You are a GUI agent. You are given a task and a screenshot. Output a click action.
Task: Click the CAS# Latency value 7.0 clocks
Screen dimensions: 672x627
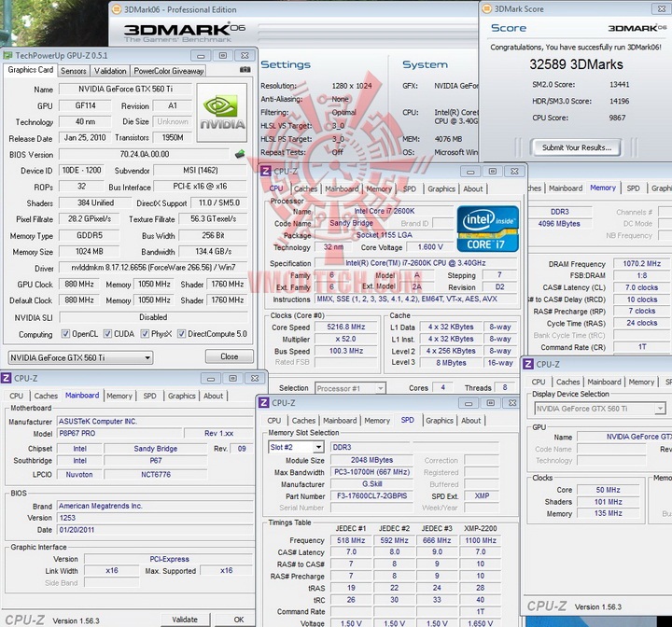(x=641, y=287)
